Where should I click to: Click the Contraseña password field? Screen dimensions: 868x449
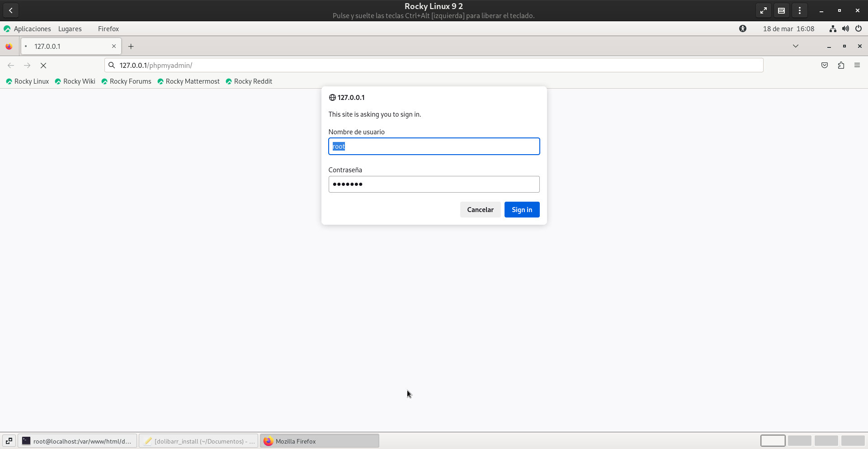click(x=434, y=184)
